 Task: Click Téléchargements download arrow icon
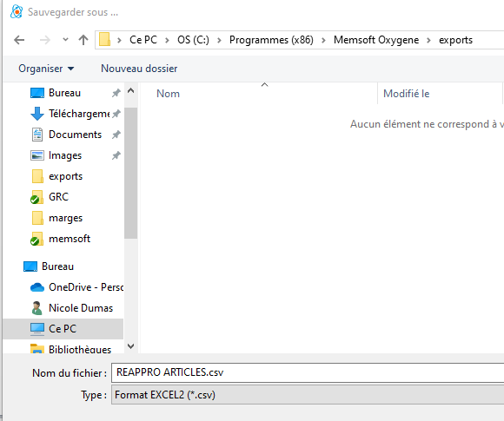pyautogui.click(x=37, y=114)
